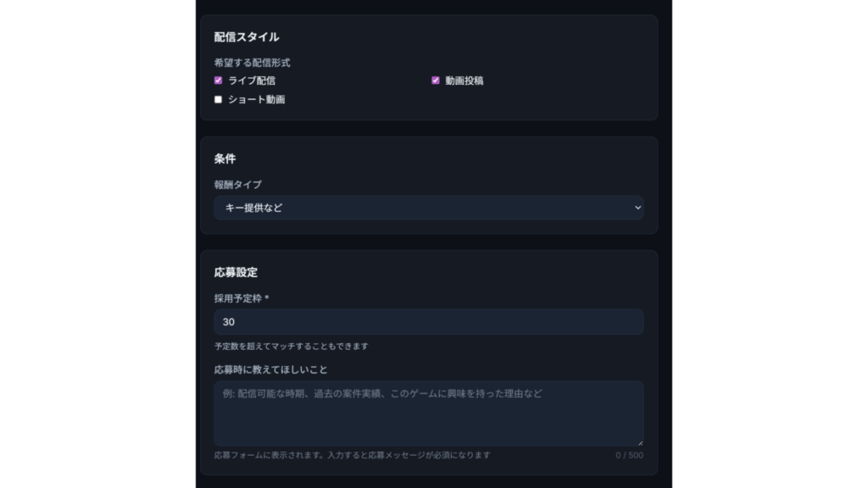Click the 予定数を超えてマッチすることもできます hint text
The width and height of the screenshot is (868, 488).
click(x=291, y=346)
